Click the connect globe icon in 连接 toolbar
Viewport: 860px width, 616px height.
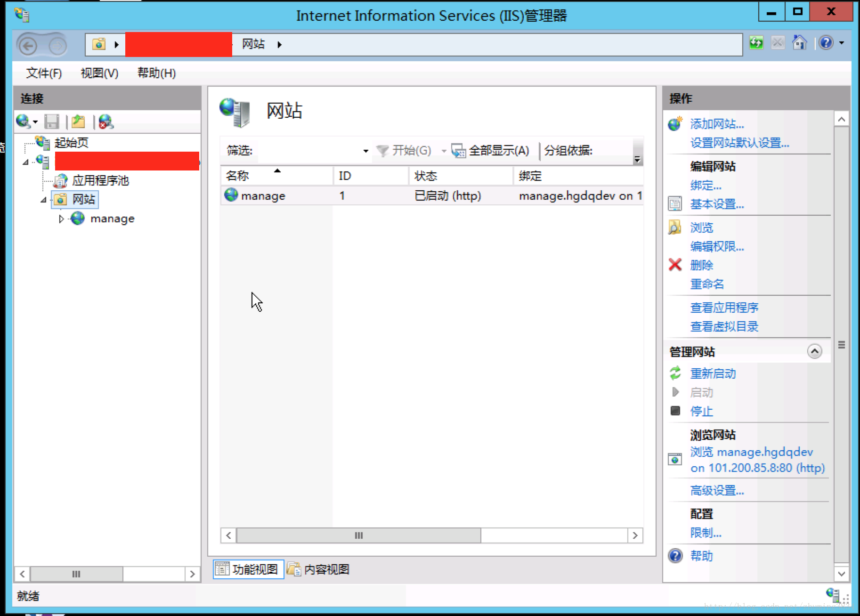(x=23, y=122)
